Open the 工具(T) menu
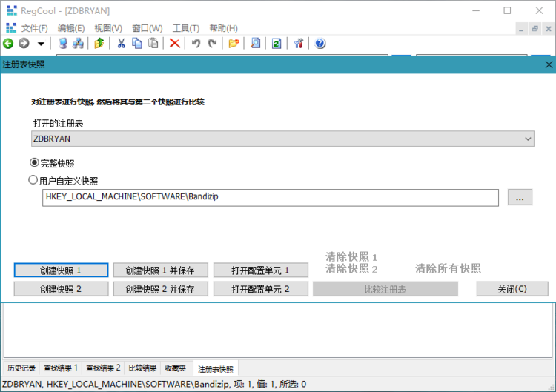Image resolution: width=556 pixels, height=392 pixels. 186,28
